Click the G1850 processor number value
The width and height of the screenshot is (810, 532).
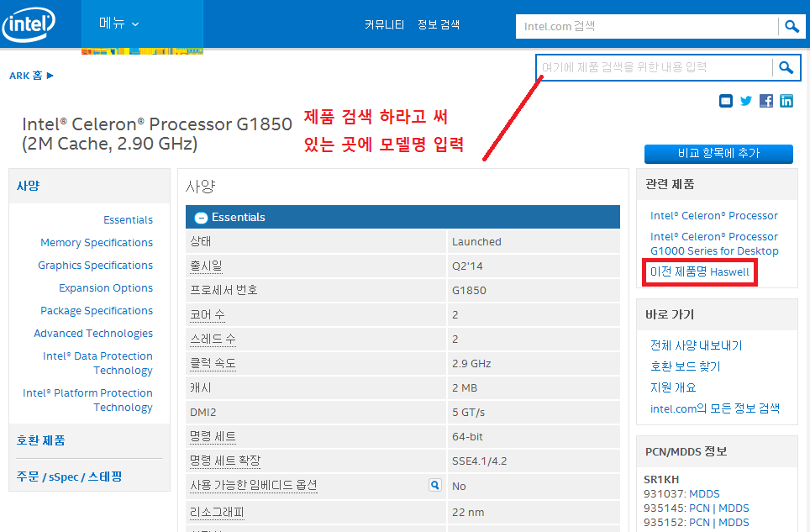pos(469,290)
